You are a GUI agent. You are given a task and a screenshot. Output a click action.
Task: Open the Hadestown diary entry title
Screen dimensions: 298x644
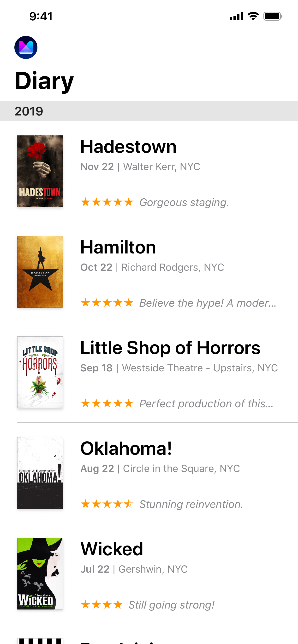point(128,146)
